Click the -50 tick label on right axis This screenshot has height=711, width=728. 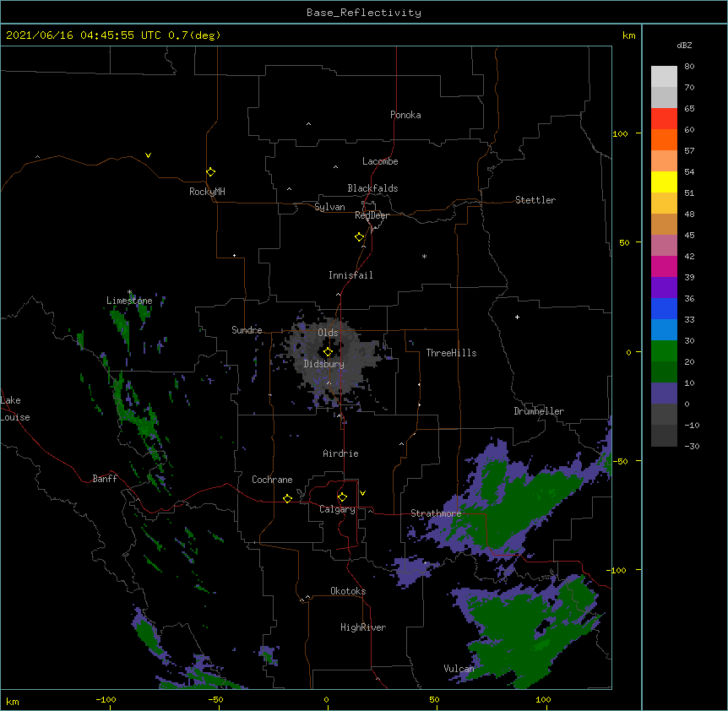pyautogui.click(x=620, y=461)
